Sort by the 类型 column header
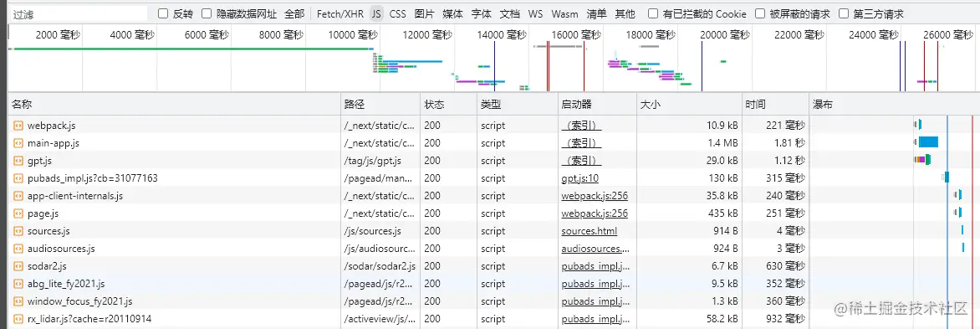Image resolution: width=980 pixels, height=329 pixels. (x=517, y=105)
